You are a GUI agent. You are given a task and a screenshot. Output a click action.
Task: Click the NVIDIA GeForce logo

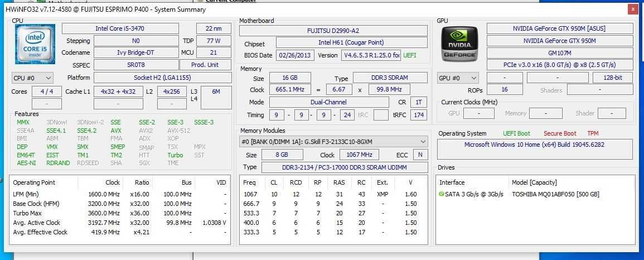tap(459, 45)
